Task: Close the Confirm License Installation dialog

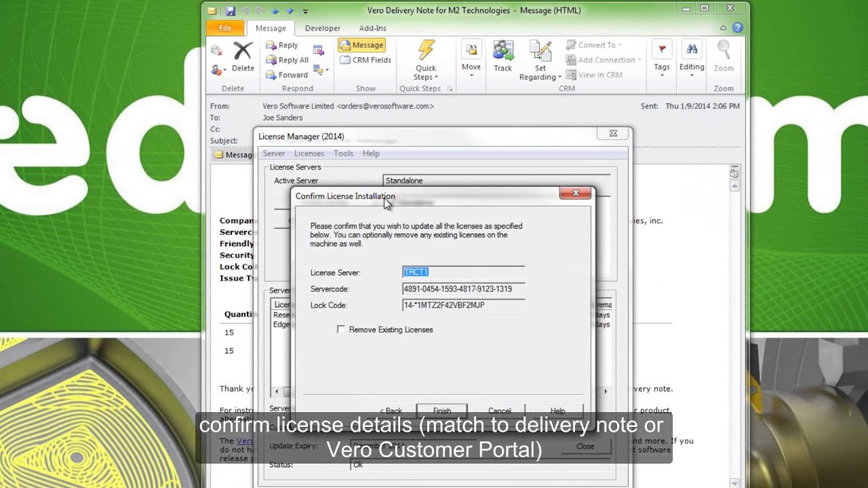Action: [x=576, y=193]
